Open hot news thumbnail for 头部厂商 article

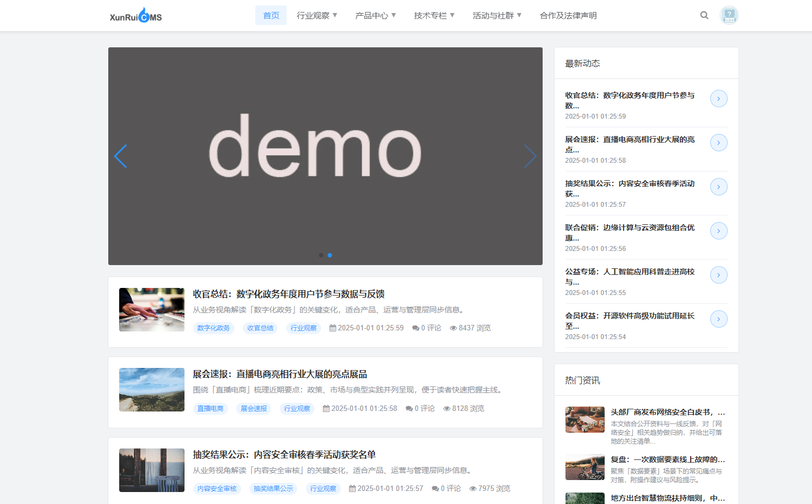(x=585, y=420)
